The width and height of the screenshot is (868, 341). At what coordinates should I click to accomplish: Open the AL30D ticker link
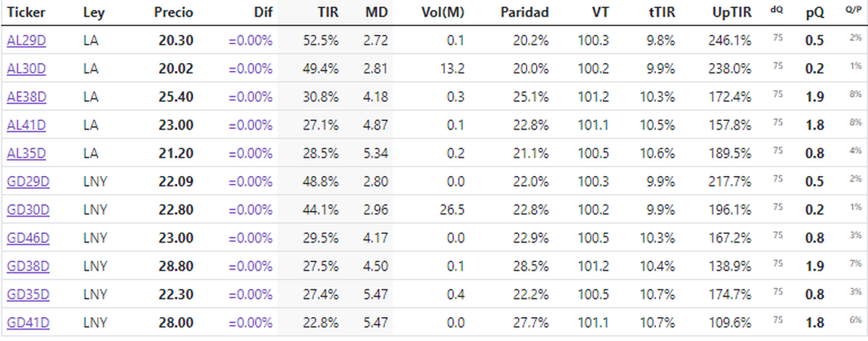pyautogui.click(x=26, y=69)
